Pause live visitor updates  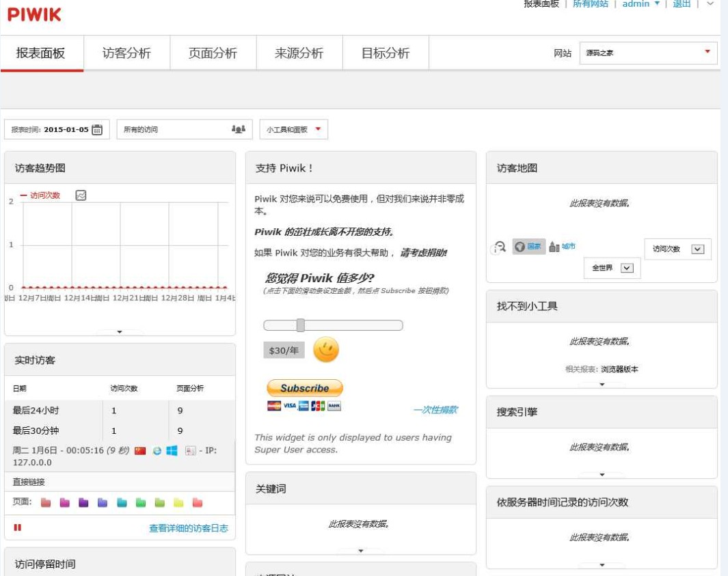click(18, 527)
